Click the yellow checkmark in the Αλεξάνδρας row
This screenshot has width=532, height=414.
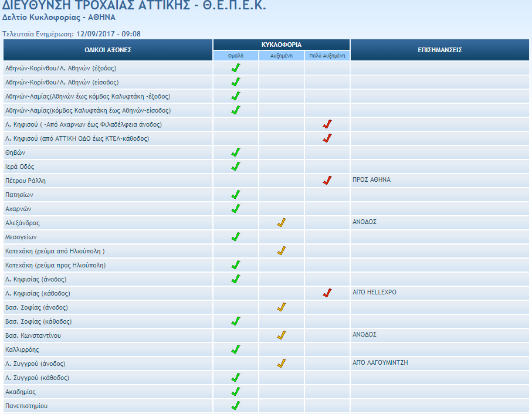(281, 223)
